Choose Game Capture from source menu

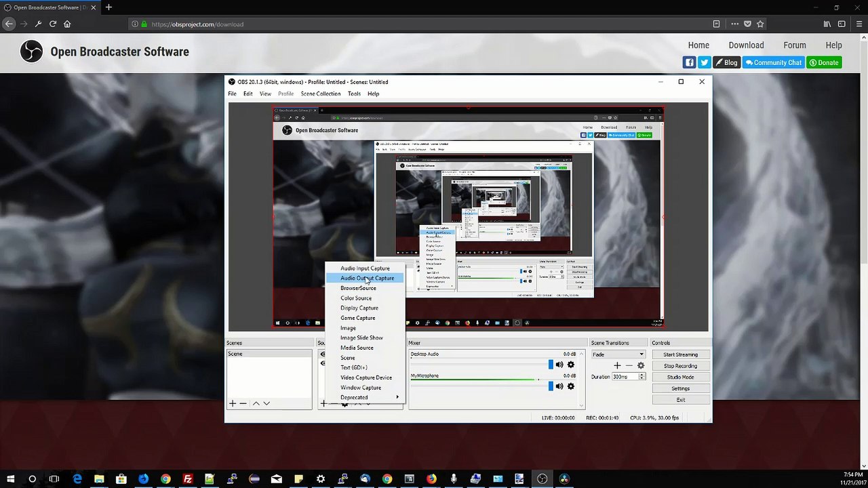click(366, 318)
